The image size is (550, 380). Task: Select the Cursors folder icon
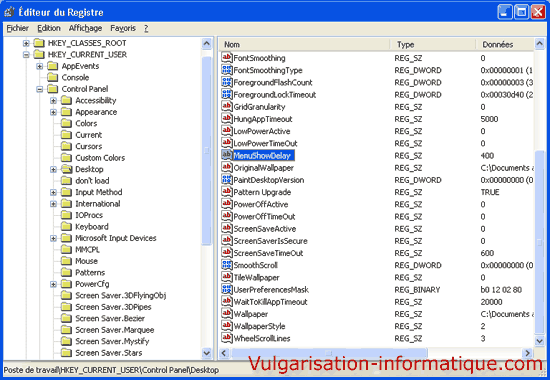click(x=66, y=146)
